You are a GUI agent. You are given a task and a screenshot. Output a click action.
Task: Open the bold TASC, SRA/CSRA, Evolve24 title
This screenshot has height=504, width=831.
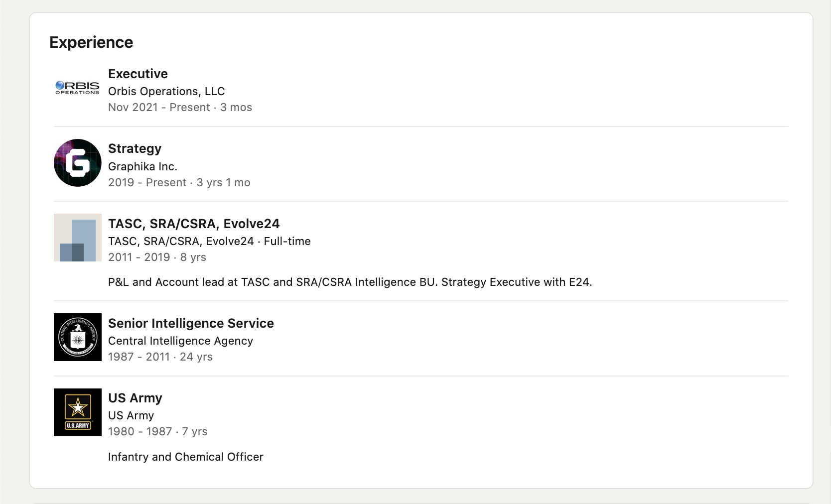coord(194,224)
